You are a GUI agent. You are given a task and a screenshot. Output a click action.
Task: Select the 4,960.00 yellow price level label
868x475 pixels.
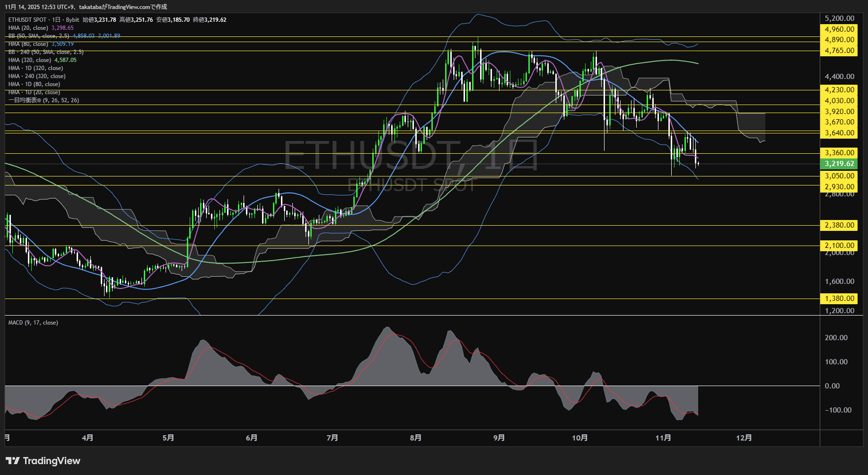[839, 29]
